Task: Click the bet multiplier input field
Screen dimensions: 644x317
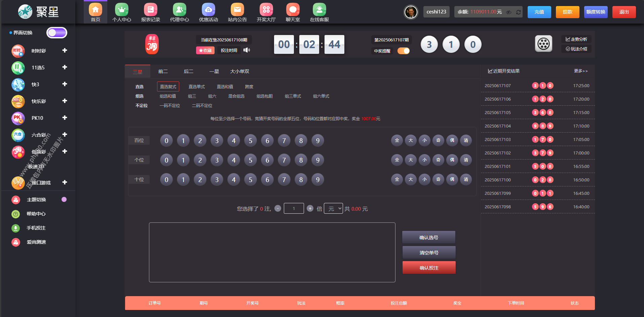Action: (294, 209)
